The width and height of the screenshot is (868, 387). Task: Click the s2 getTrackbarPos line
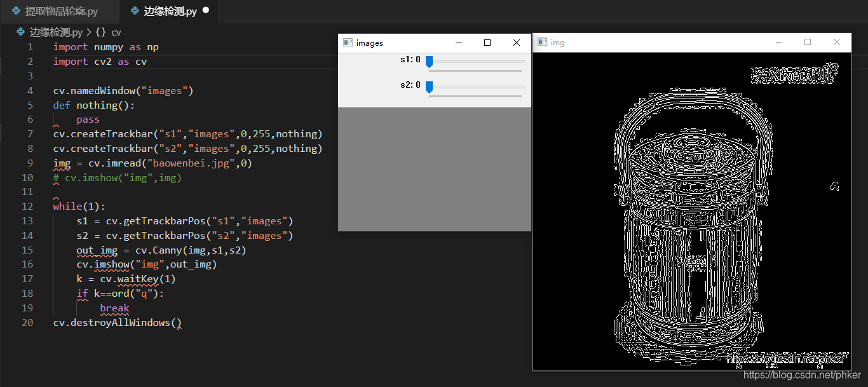coord(185,236)
